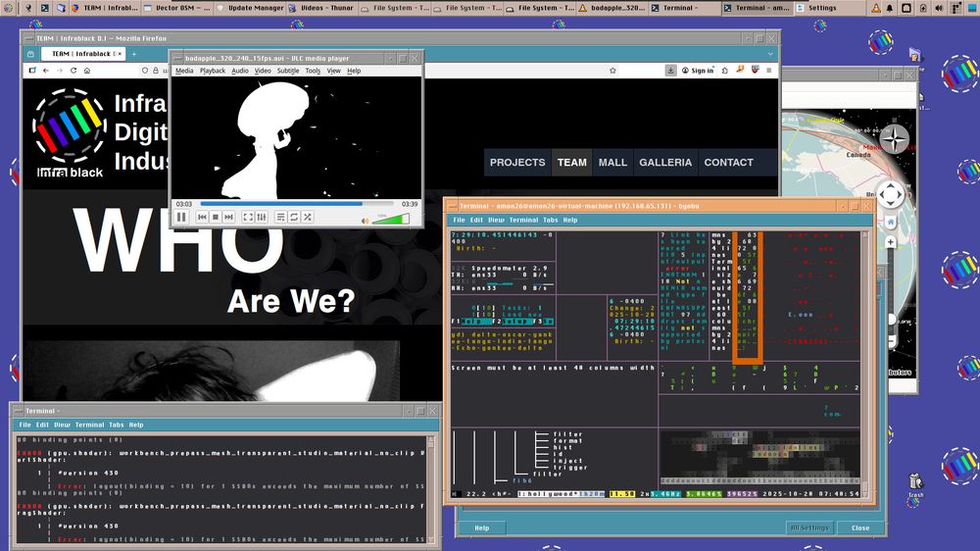Open the VLC Playback menu
The height and width of the screenshot is (551, 980).
click(x=213, y=71)
